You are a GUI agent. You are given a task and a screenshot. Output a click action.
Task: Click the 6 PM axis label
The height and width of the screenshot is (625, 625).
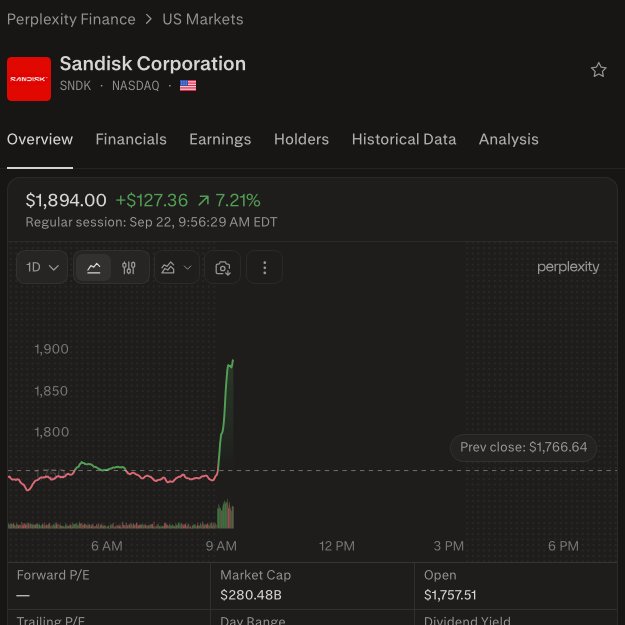tap(563, 546)
